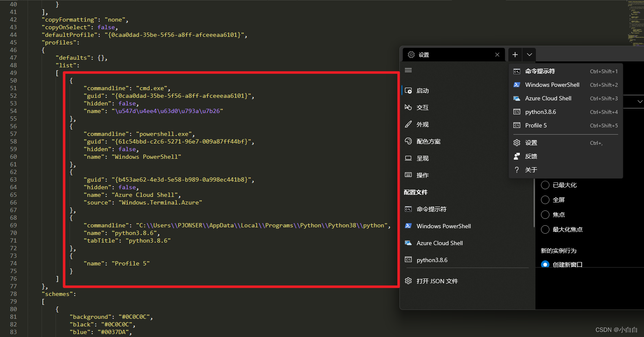The height and width of the screenshot is (337, 644).
Task: Click the cmd icon beside 命令提示符 in dropdown
Action: pos(517,71)
